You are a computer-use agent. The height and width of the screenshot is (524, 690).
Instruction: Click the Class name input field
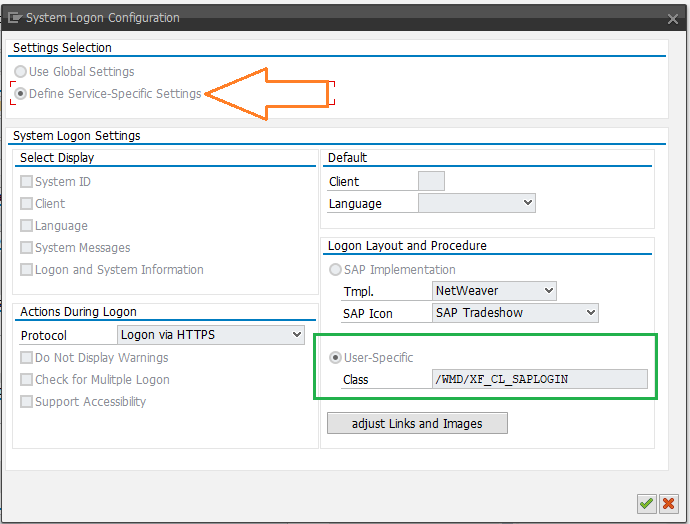pos(539,379)
